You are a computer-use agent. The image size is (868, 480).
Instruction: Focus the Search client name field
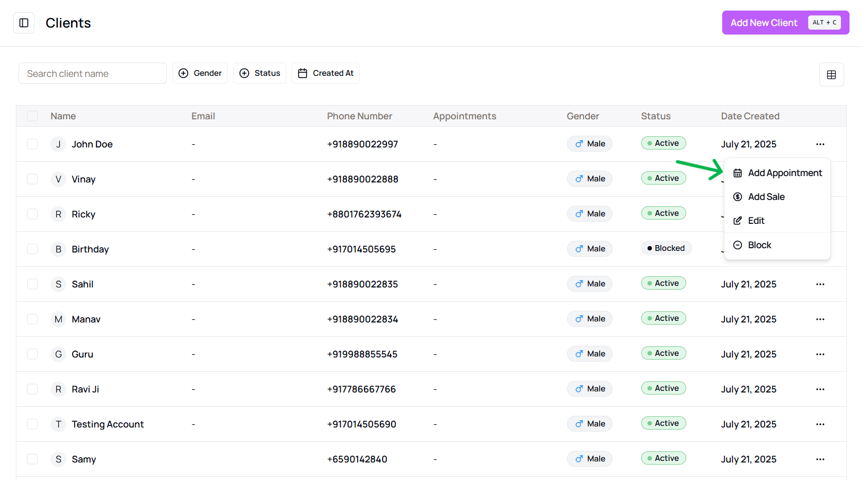(93, 73)
